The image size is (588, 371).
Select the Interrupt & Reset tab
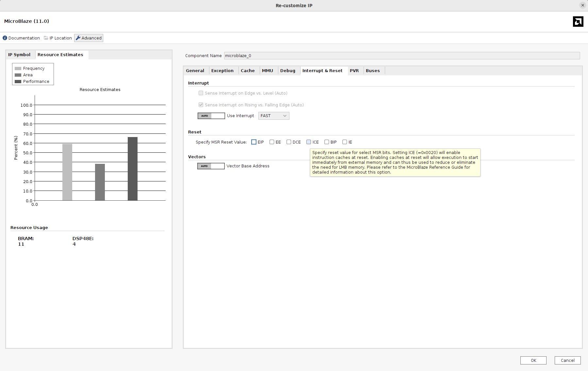(x=322, y=71)
